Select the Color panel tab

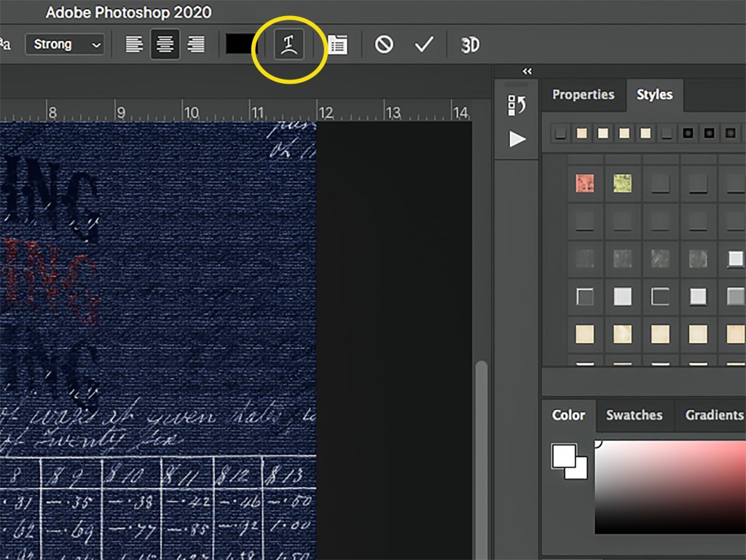pos(568,415)
